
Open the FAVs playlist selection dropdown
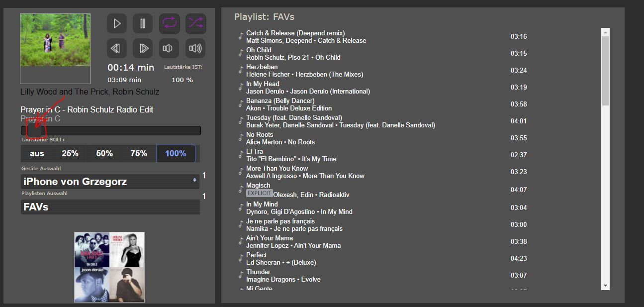tap(110, 207)
